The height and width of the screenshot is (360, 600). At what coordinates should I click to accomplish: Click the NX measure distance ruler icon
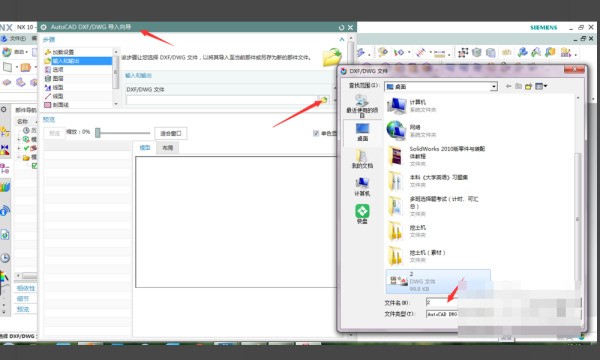[x=439, y=53]
